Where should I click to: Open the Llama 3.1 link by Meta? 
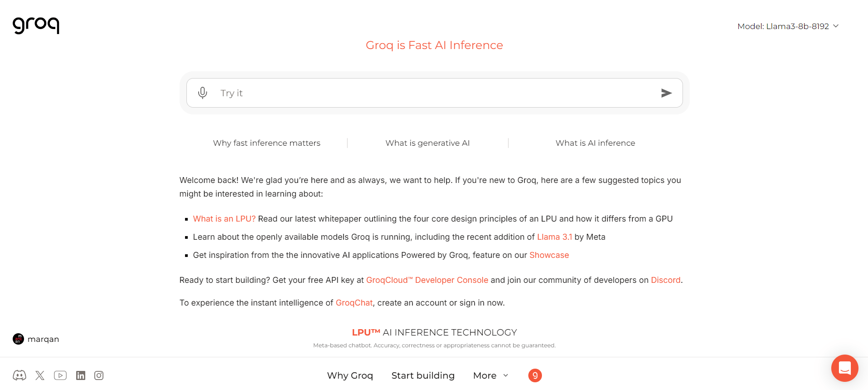[x=555, y=237]
